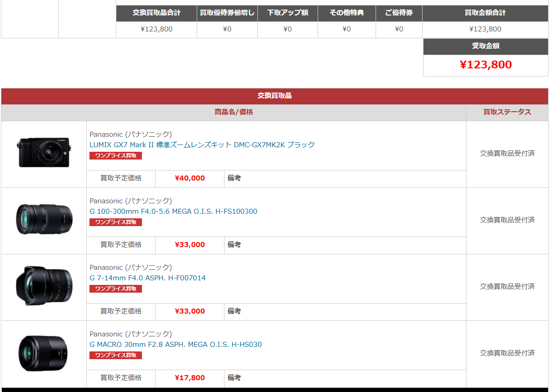Click the 買取ステータス column header

(507, 112)
